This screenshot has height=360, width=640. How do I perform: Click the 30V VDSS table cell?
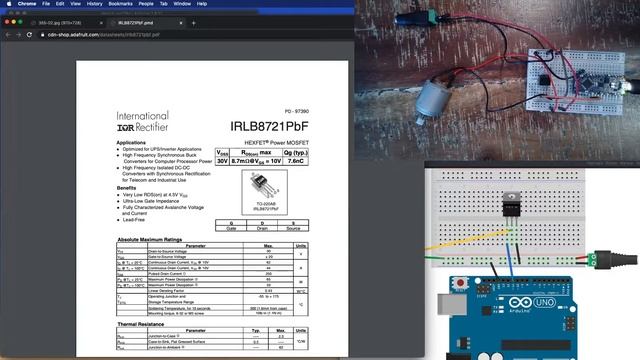222,161
